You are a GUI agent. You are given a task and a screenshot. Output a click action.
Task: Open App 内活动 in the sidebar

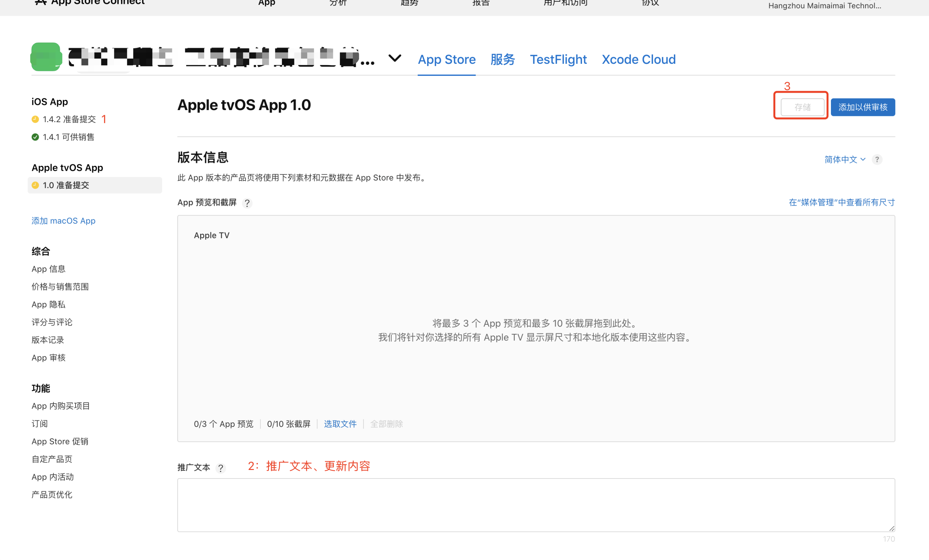point(53,476)
